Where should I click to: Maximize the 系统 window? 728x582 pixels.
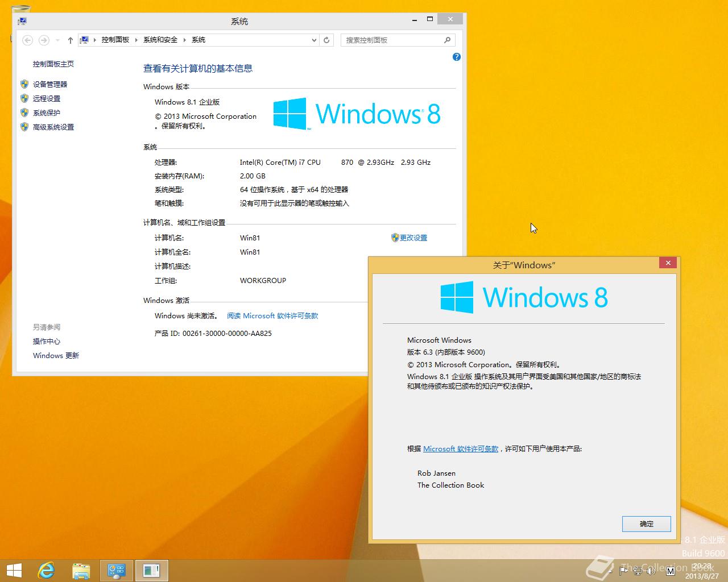tap(430, 19)
